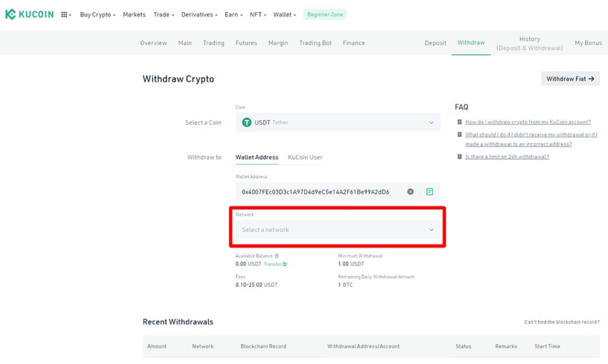Open the Derivatives menu
The image size is (608, 364).
(199, 15)
